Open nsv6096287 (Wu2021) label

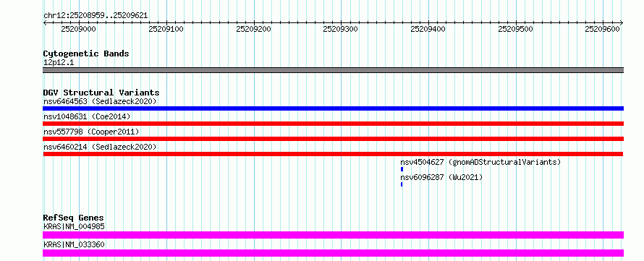(441, 177)
